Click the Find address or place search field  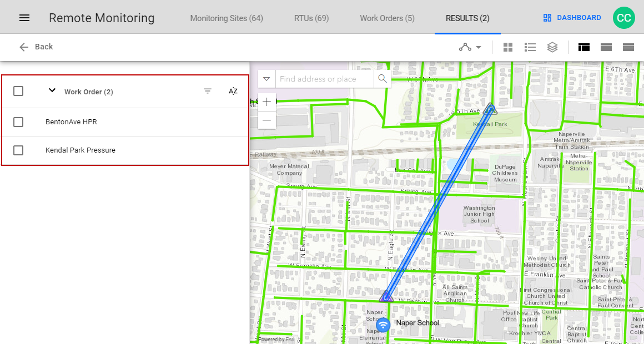coord(325,79)
